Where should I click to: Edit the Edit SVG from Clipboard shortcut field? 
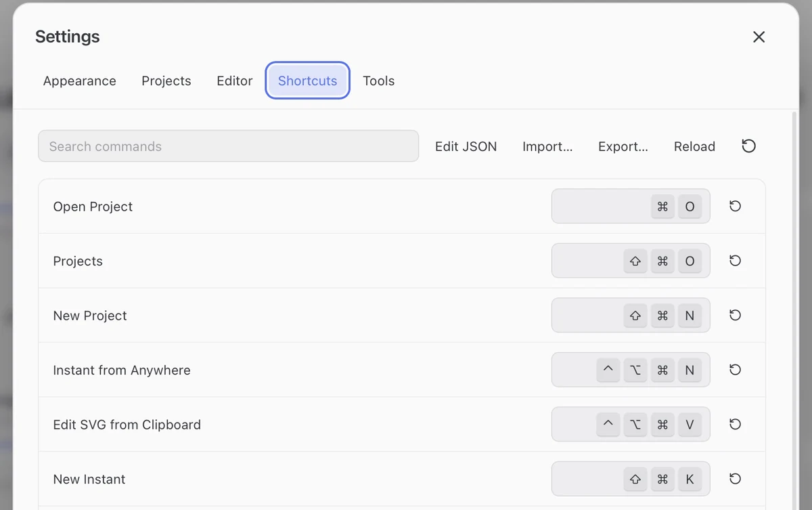coord(631,424)
